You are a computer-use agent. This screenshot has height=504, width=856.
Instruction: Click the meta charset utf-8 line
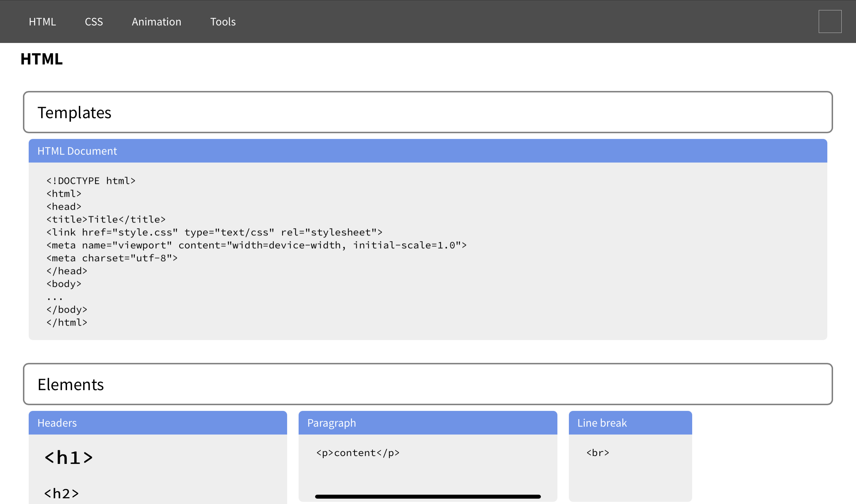(112, 258)
